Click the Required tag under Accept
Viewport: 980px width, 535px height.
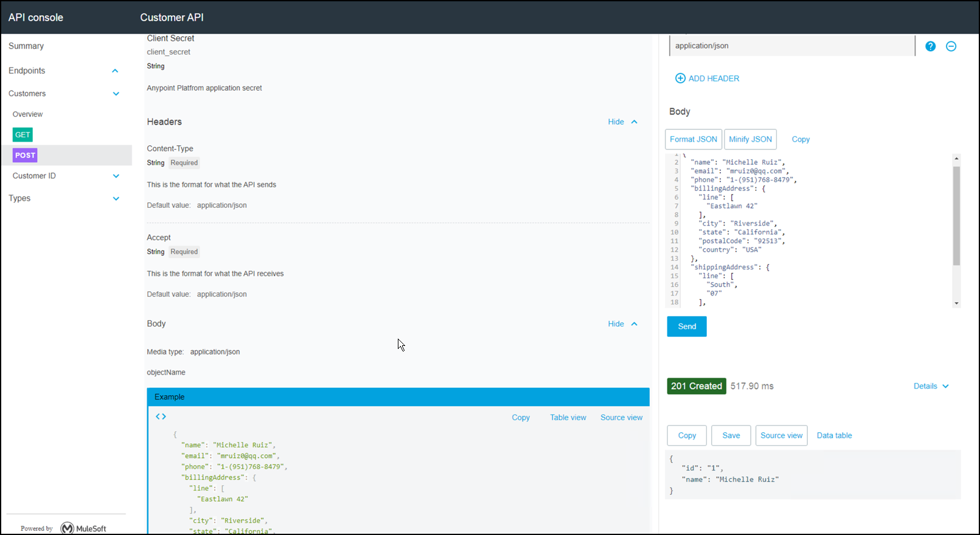click(x=184, y=252)
